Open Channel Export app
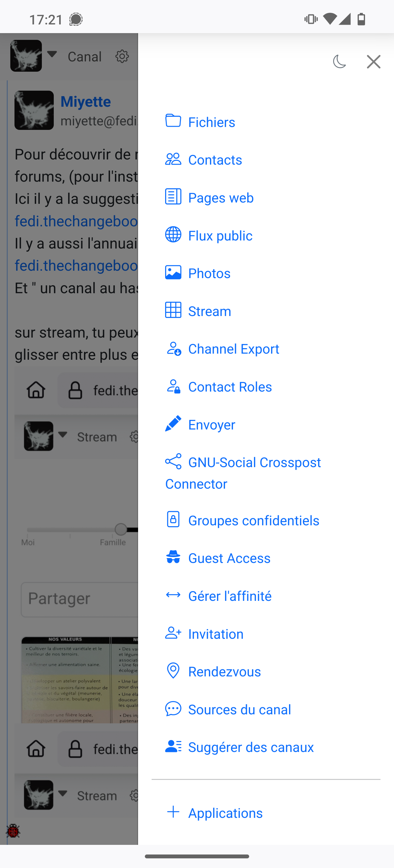Viewport: 394px width, 868px height. 233,349
